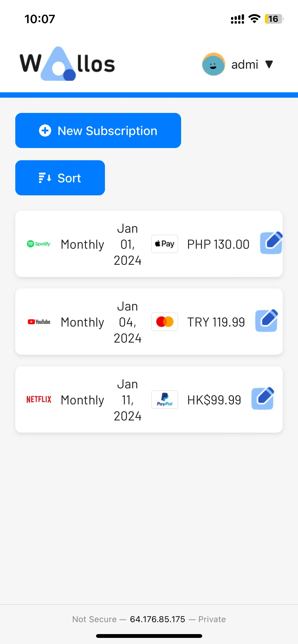Tap the Jan 04, 2024 payment date
Screen dimensions: 298x644
click(127, 322)
